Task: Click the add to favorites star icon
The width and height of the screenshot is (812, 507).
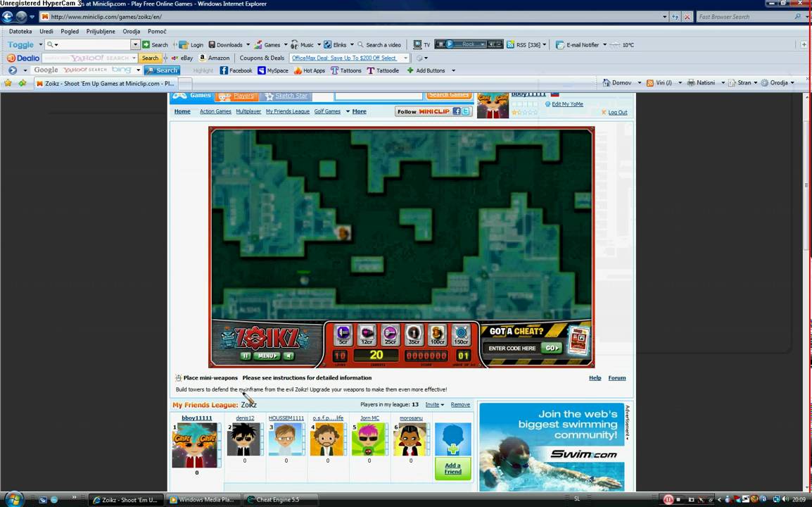Action: 23,83
